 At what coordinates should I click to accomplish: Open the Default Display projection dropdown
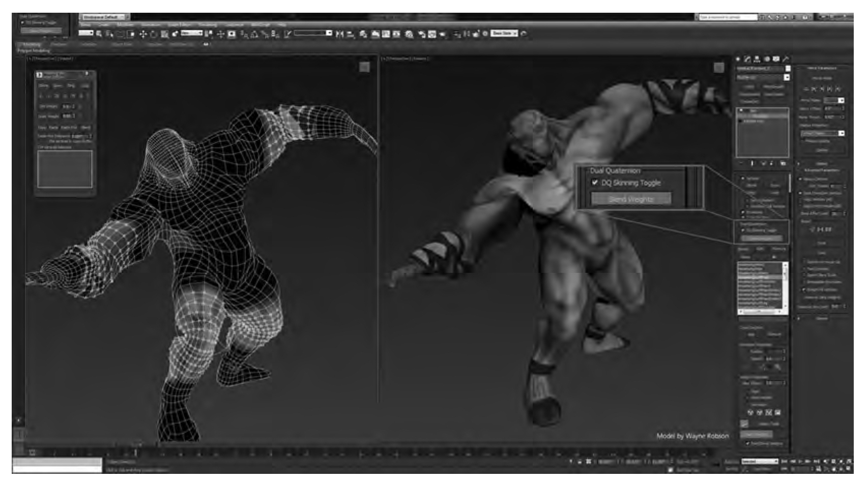[x=823, y=133]
